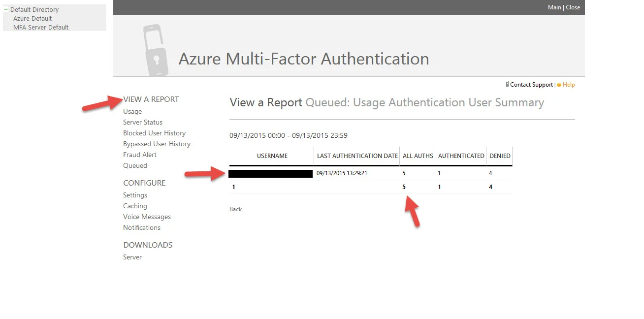The image size is (644, 319).
Task: Open the Help link
Action: 569,85
